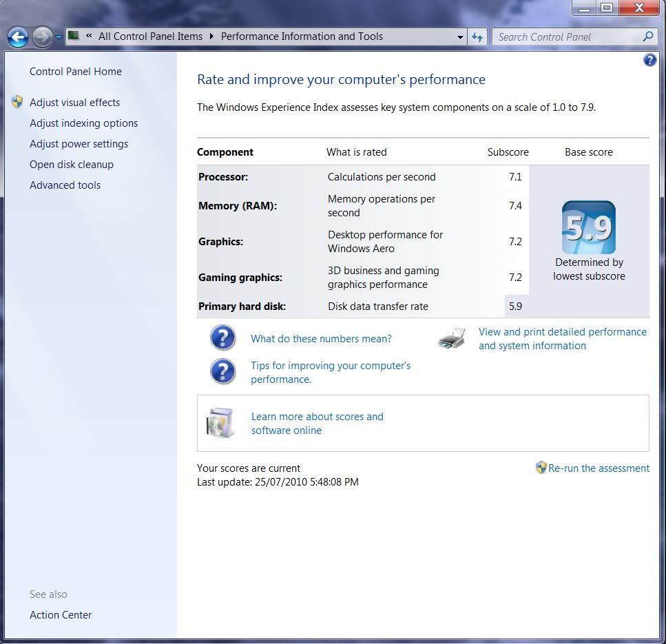Click the What is rated column header

pos(356,152)
